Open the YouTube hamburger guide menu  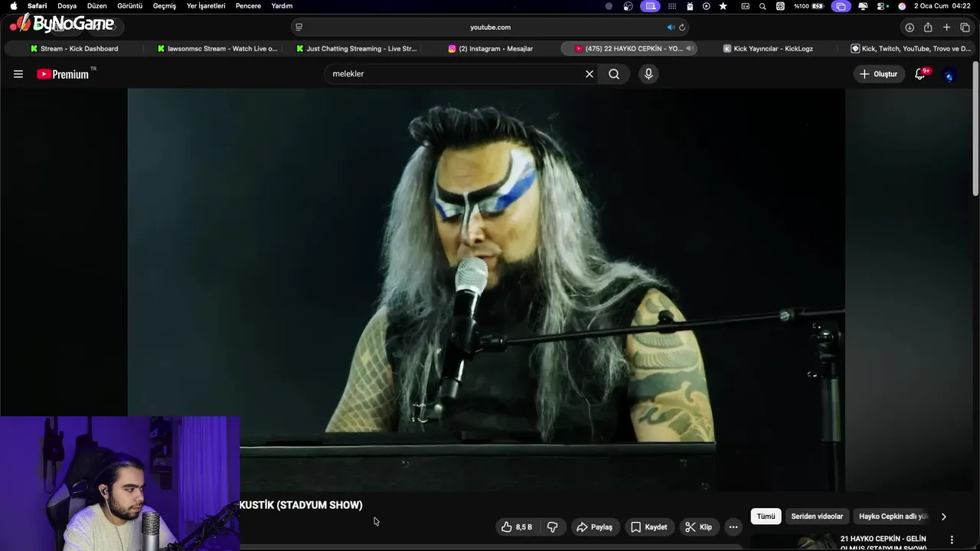click(18, 74)
